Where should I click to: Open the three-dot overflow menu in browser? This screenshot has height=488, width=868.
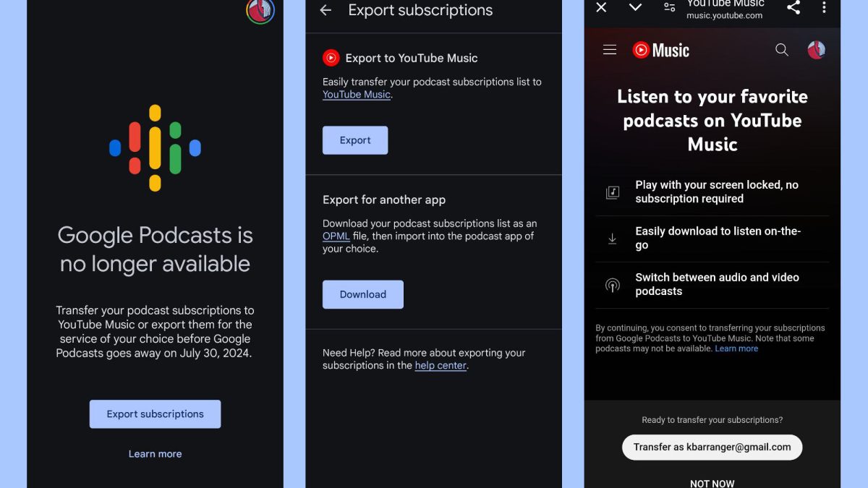(824, 7)
